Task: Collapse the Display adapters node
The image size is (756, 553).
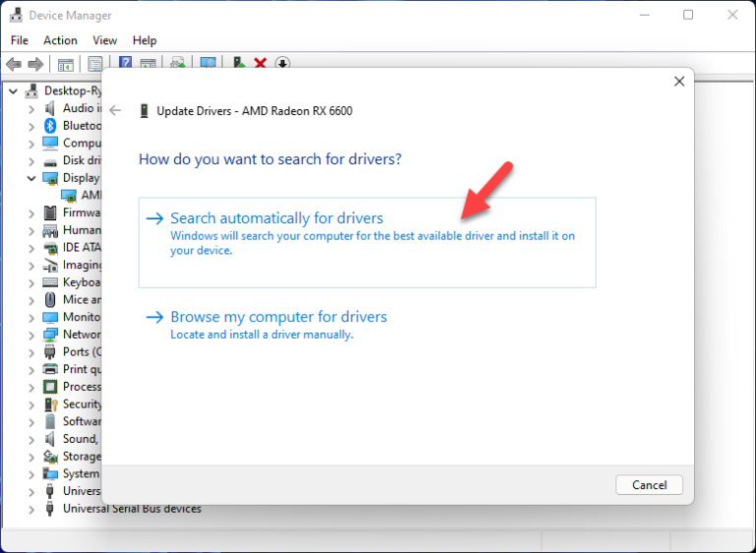Action: click(31, 178)
